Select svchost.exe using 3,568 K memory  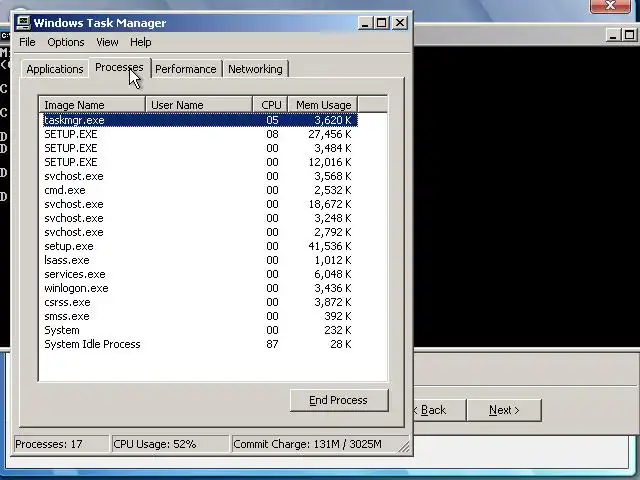pyautogui.click(x=200, y=176)
